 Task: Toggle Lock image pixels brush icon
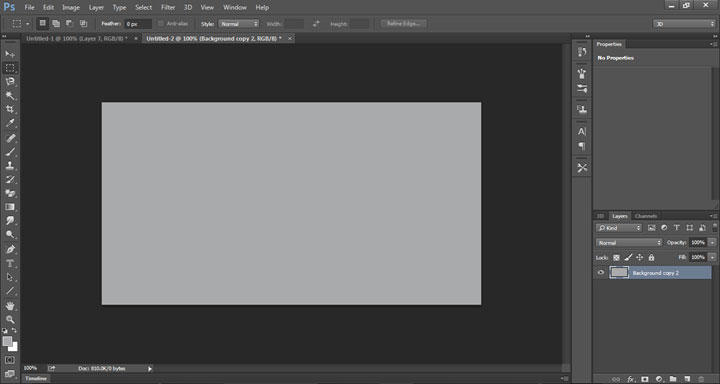click(628, 258)
